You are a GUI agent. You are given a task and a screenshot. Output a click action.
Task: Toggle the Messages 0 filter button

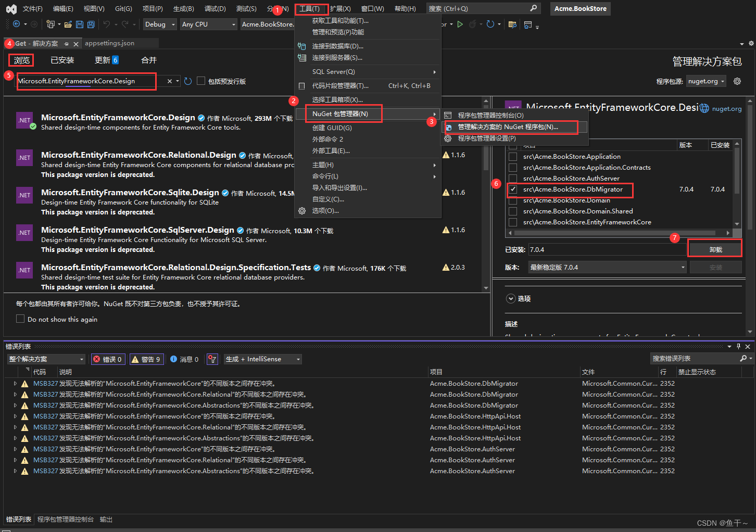[x=185, y=359]
